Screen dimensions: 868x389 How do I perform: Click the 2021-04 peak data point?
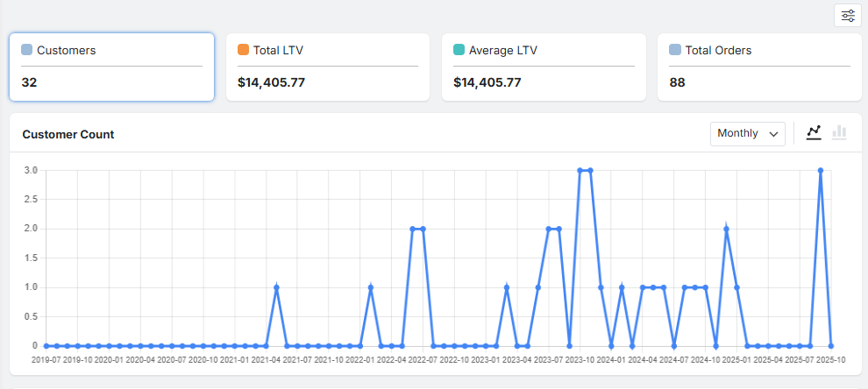(276, 287)
